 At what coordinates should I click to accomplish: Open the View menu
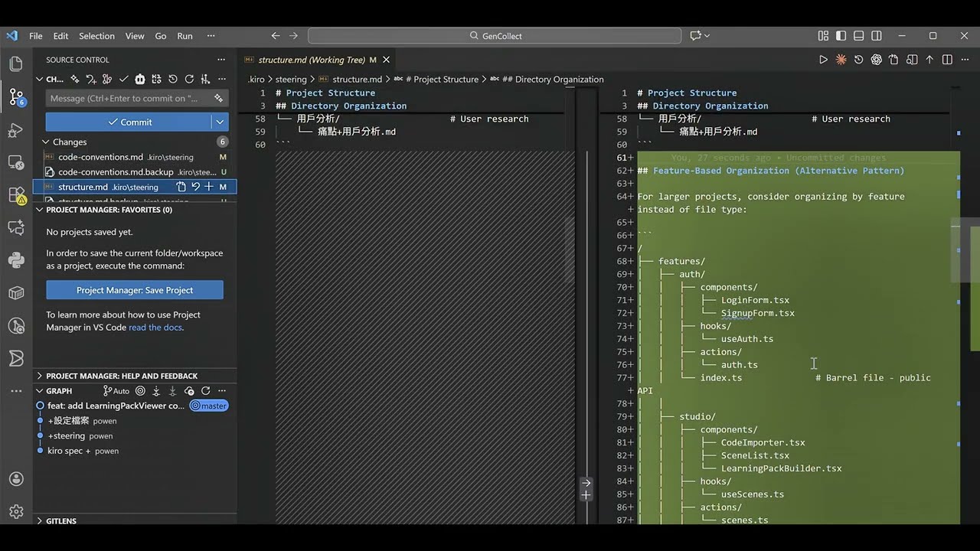click(x=135, y=36)
